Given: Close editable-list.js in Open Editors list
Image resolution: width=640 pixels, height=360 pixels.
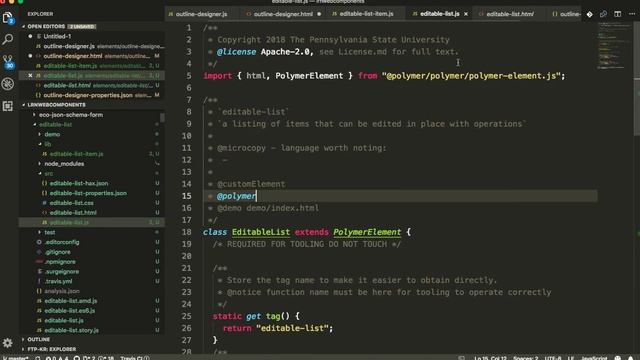Looking at the screenshot, I should [x=30, y=76].
